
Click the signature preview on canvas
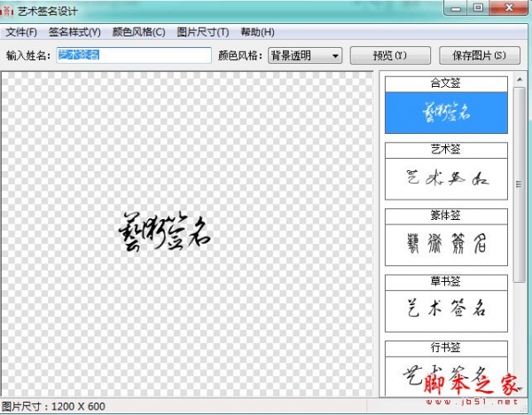(x=164, y=233)
